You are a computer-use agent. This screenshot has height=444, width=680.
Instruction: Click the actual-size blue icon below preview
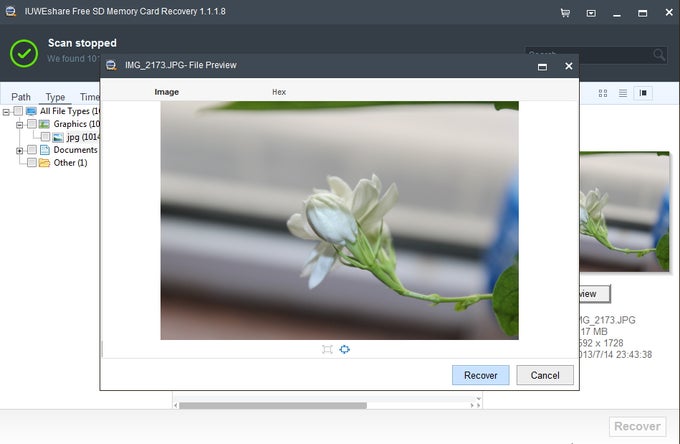pos(344,349)
